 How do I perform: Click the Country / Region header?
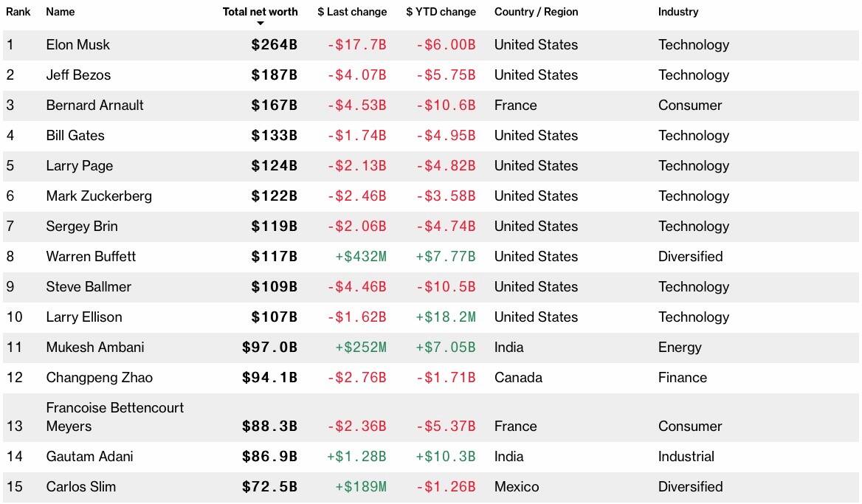[536, 12]
